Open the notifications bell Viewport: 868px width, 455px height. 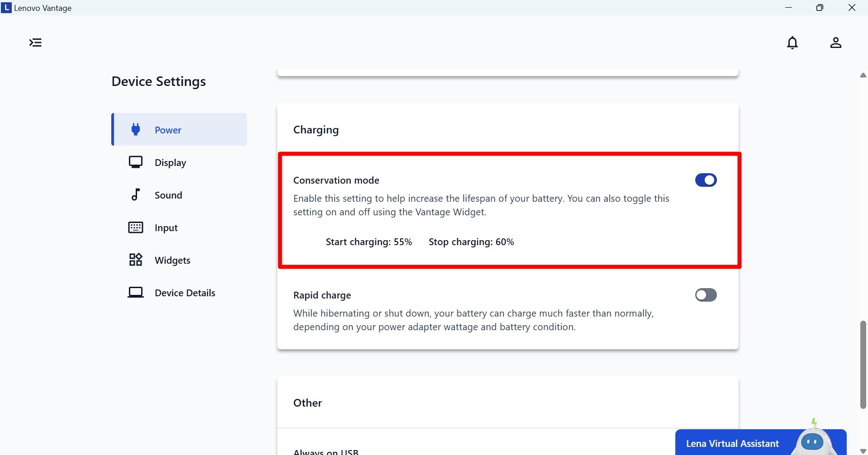(792, 43)
